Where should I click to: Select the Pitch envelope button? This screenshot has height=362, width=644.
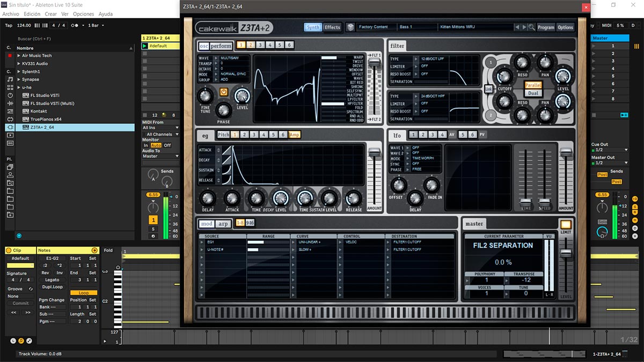(x=223, y=135)
